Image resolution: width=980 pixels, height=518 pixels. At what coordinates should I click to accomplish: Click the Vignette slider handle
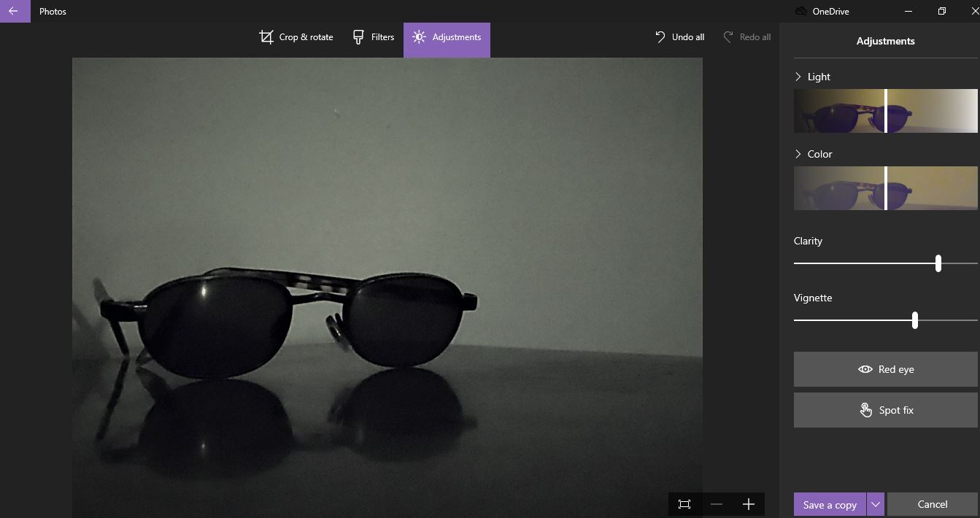(x=914, y=320)
